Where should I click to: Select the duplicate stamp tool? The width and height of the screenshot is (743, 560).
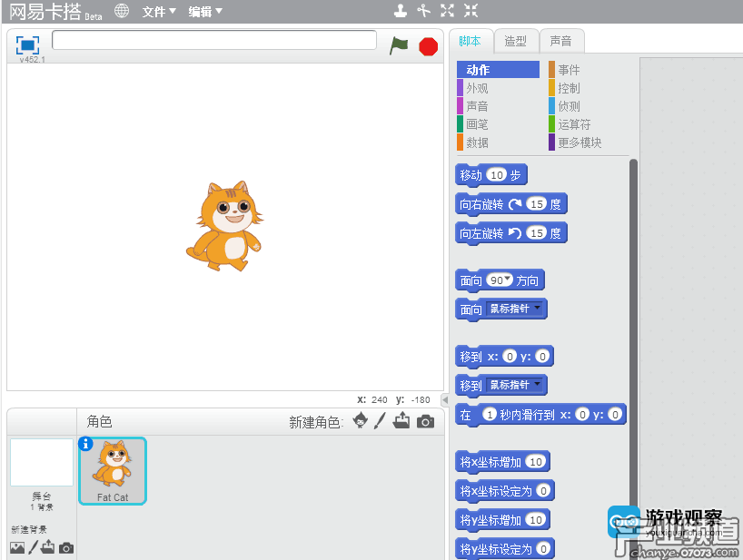coord(401,11)
